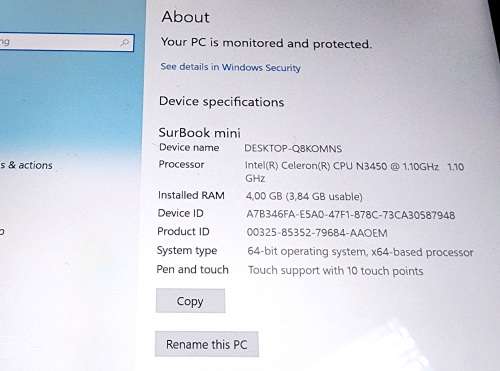The height and width of the screenshot is (371, 500).
Task: Click the search magnifier icon
Action: pos(125,43)
